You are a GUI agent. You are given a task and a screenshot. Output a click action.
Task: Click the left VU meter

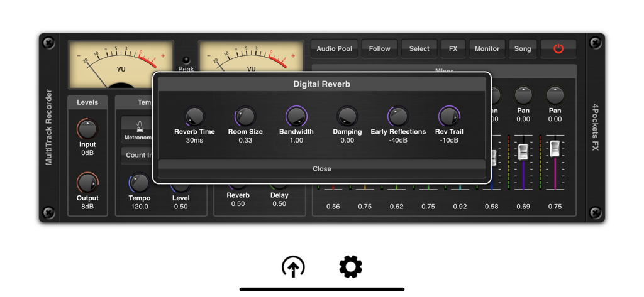[121, 65]
